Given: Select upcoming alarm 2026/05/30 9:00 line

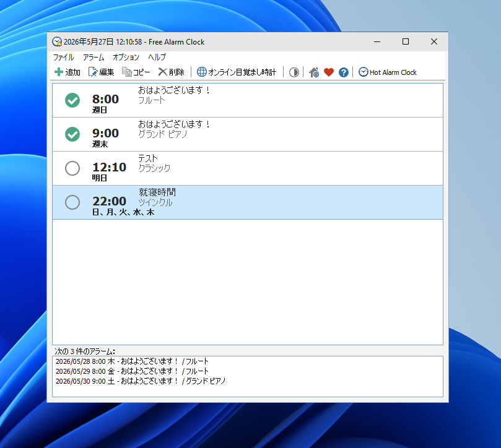Looking at the screenshot, I should point(141,381).
